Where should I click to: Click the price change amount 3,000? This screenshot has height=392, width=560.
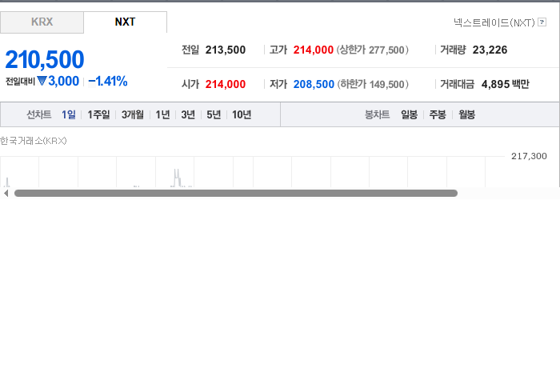[x=63, y=82]
